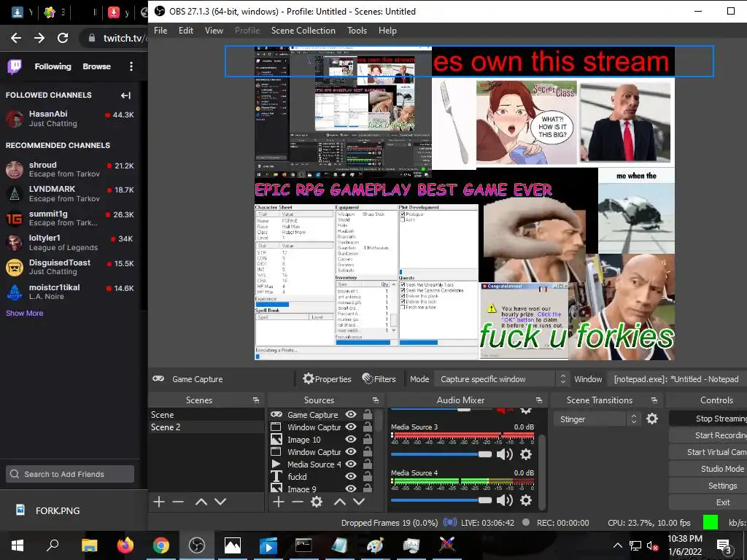
Task: Click Search to Add Friends field
Action: [x=70, y=474]
